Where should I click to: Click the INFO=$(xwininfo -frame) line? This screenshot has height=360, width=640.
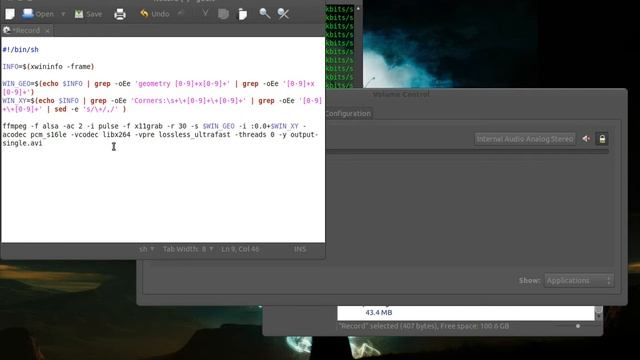[x=48, y=67]
